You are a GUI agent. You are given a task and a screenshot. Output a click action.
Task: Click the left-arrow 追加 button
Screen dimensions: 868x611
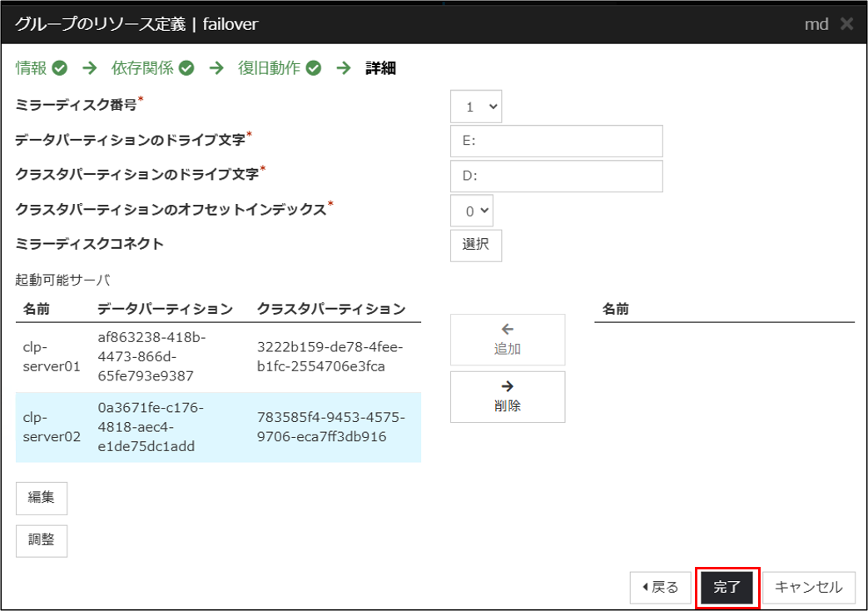pos(508,340)
